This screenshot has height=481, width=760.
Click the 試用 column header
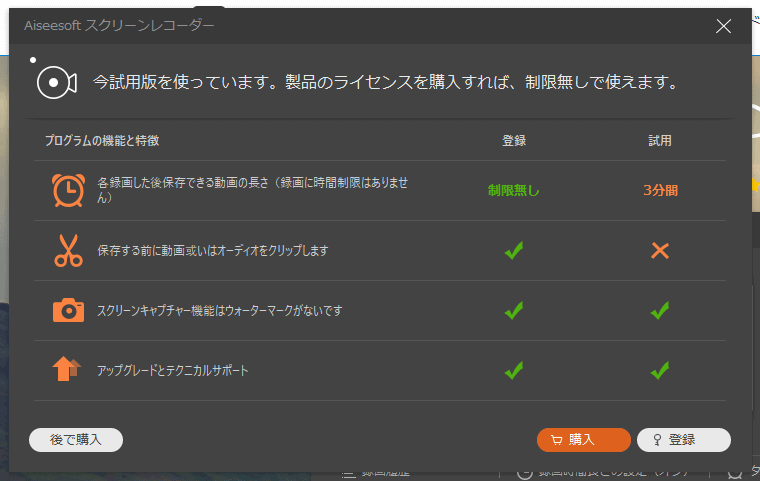tap(660, 141)
